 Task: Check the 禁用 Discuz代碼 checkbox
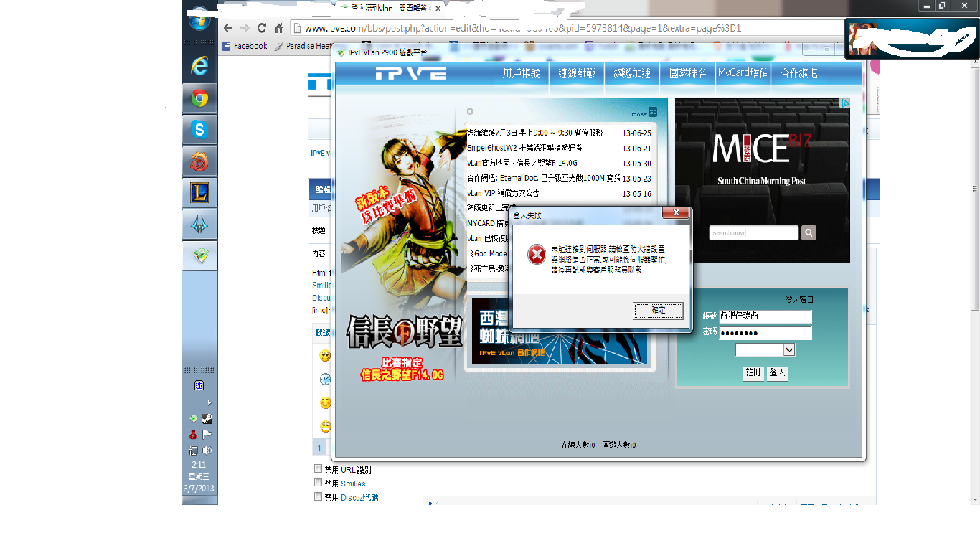click(319, 496)
